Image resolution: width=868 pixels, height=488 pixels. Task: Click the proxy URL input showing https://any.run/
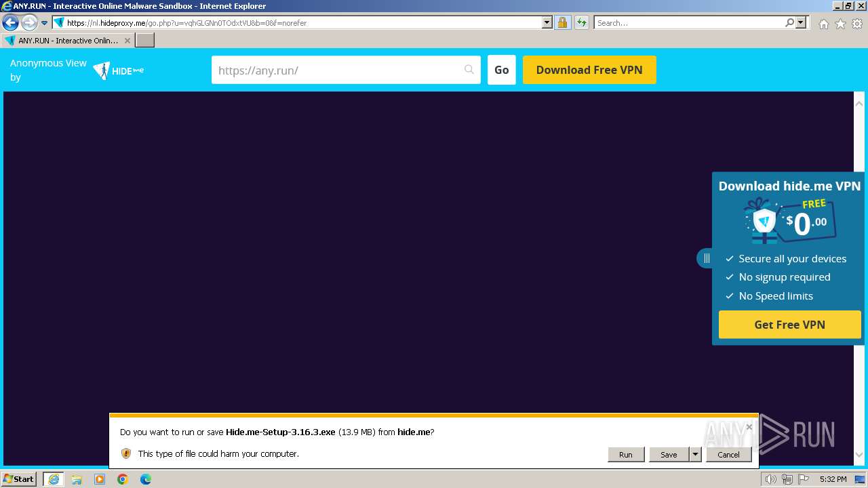click(346, 70)
